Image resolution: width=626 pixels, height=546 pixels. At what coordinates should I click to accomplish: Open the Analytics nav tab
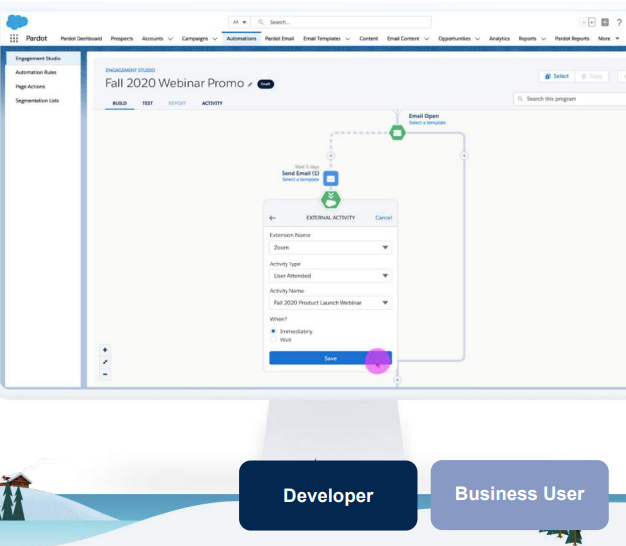click(499, 39)
